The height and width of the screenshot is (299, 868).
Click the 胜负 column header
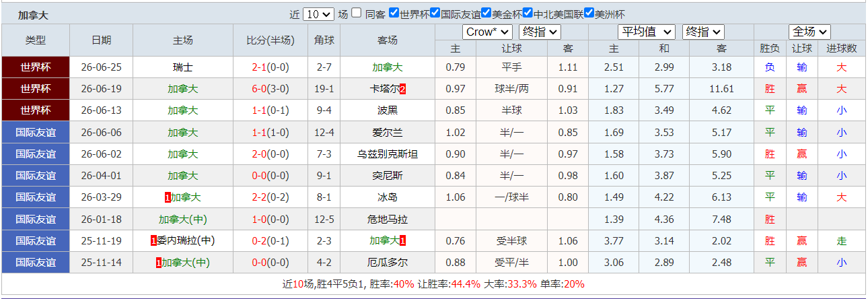click(x=770, y=48)
